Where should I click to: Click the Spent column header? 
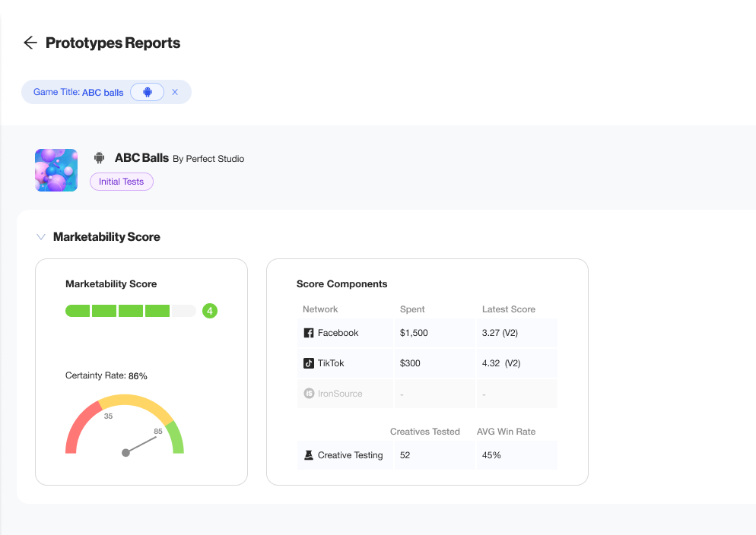pos(412,309)
